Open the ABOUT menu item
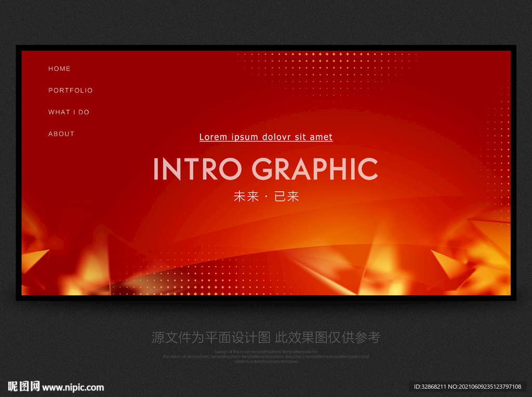This screenshot has width=532, height=397. tap(61, 134)
